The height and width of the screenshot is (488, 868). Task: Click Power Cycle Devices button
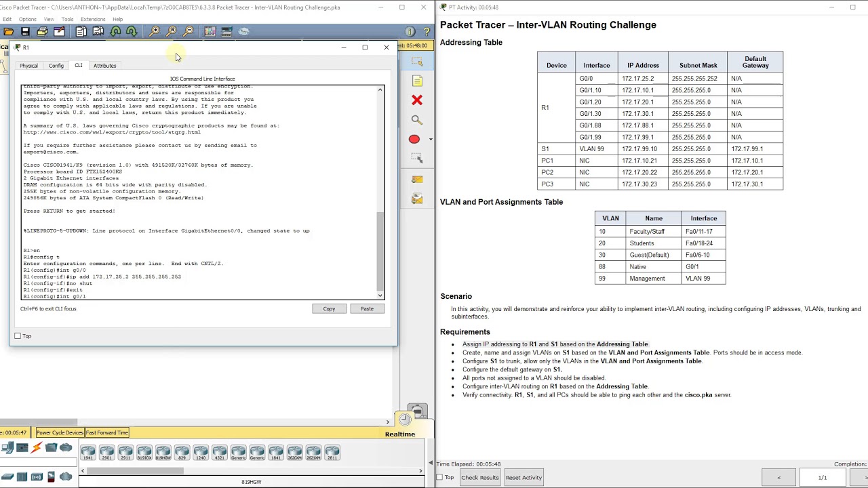[x=60, y=432]
